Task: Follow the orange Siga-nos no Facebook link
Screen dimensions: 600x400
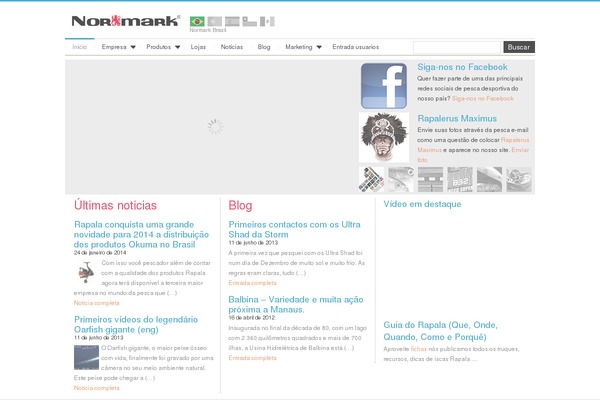Action: tap(483, 98)
